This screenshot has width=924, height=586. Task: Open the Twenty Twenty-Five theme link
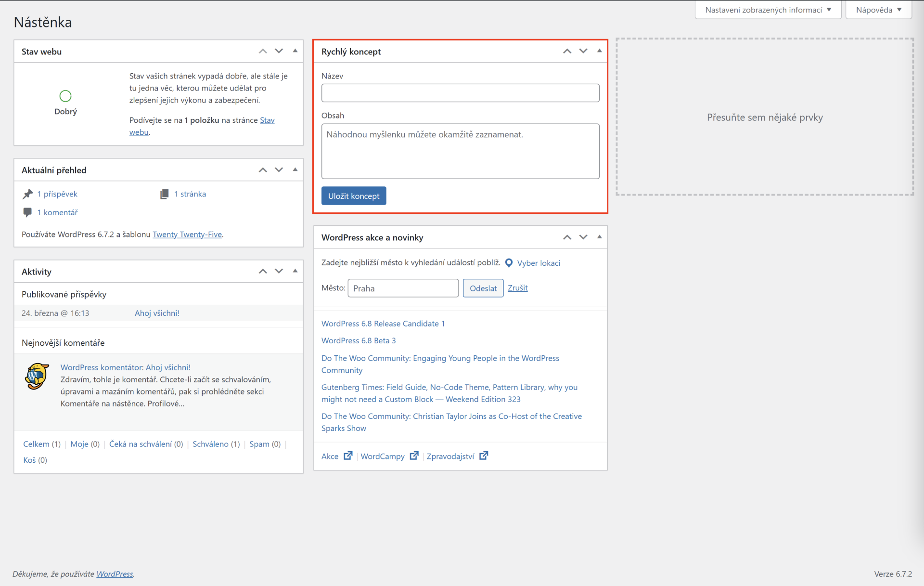coord(187,234)
